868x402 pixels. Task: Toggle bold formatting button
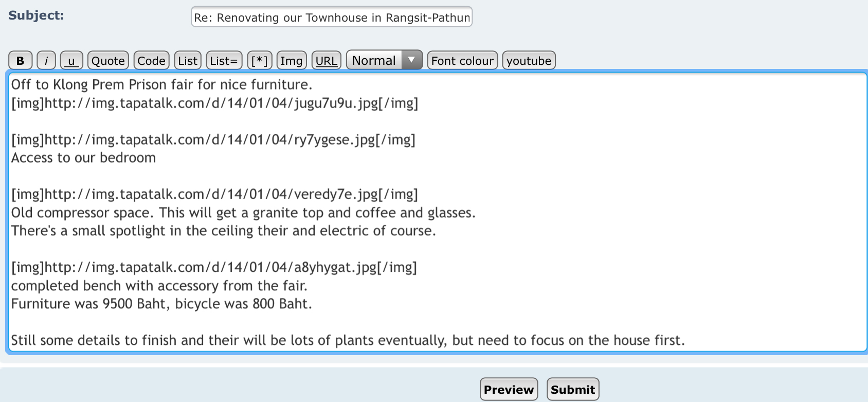point(21,61)
